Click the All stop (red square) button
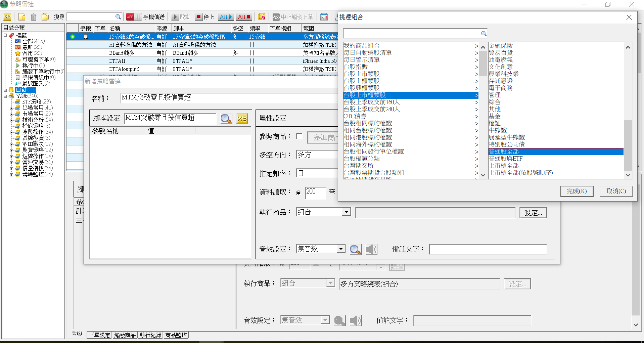The image size is (644, 343). coord(244,17)
